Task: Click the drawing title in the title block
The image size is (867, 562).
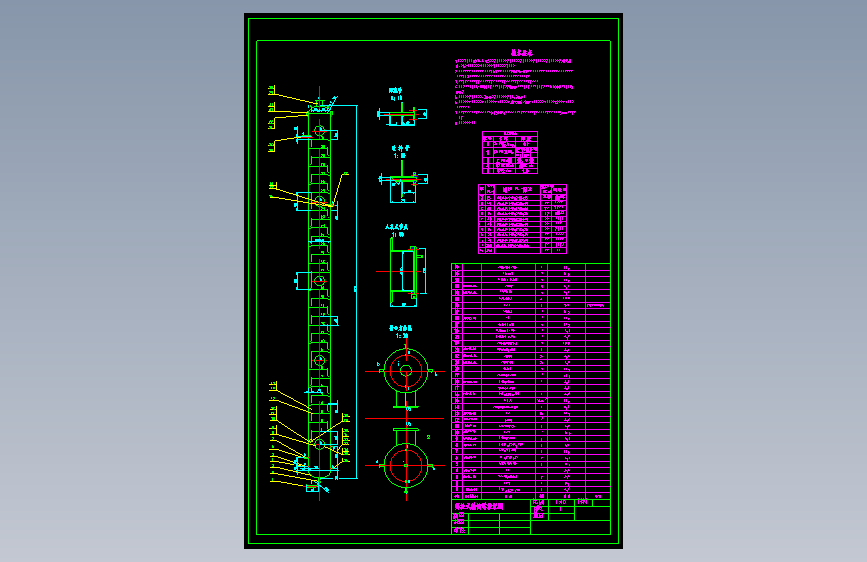Action: [x=479, y=507]
